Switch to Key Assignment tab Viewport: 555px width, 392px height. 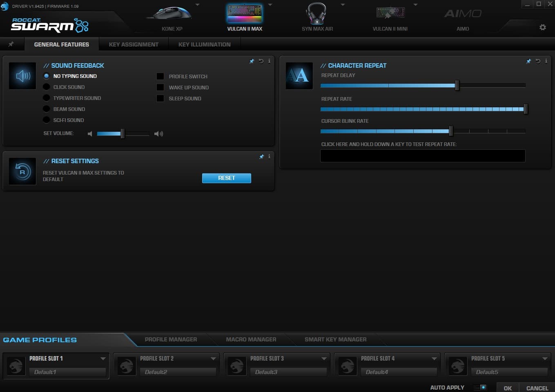pyautogui.click(x=134, y=44)
